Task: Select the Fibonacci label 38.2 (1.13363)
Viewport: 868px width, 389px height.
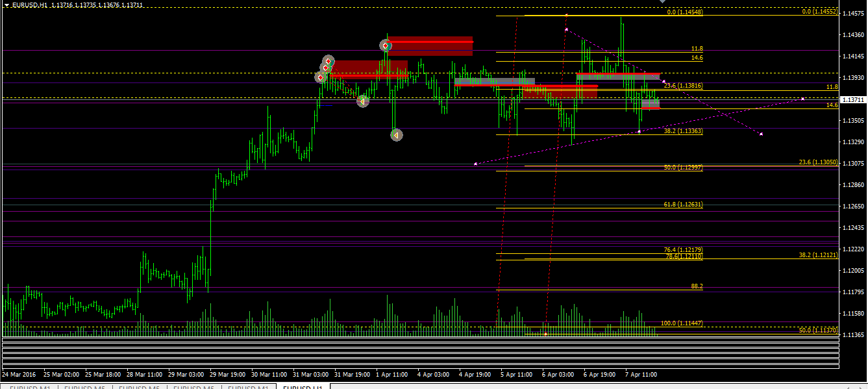Action: point(683,131)
